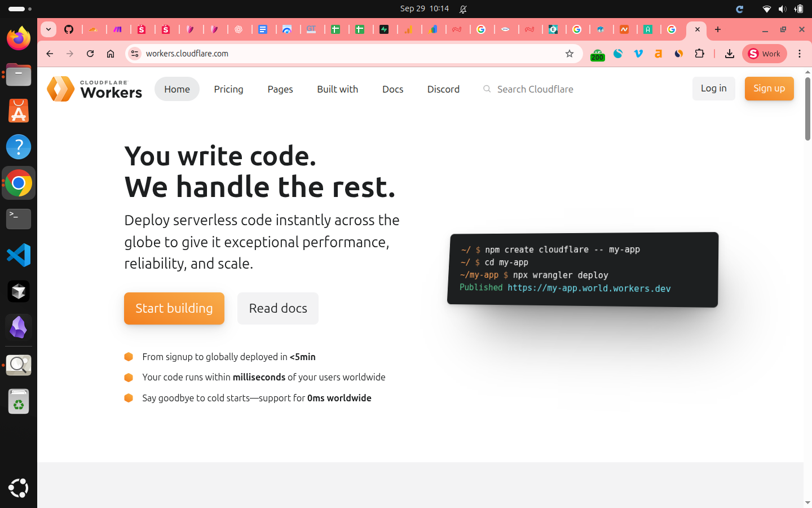
Task: Launch Visual Studio Code from dock
Action: [x=19, y=255]
